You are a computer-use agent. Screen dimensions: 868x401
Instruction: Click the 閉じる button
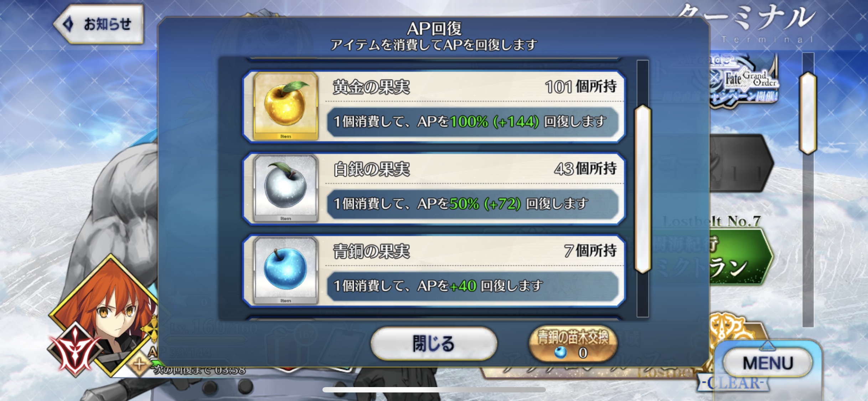(x=434, y=344)
